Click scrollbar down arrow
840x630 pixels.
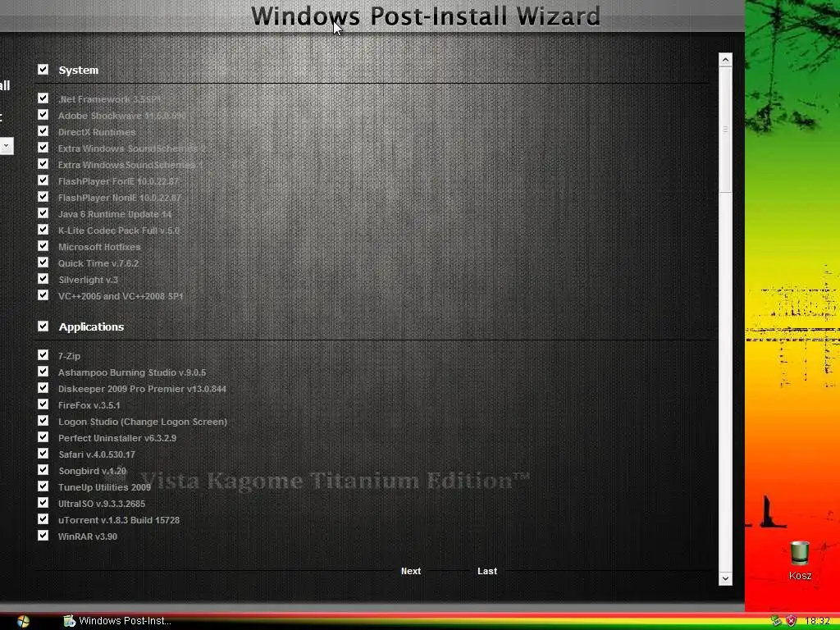725,578
